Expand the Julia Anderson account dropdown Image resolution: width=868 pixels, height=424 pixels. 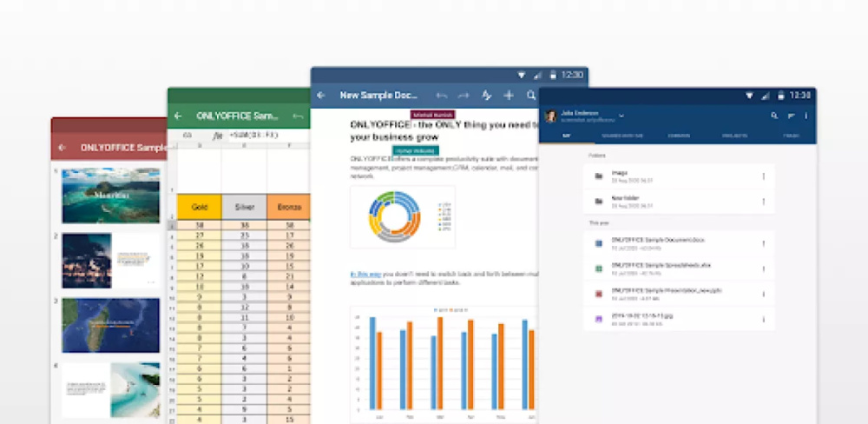[x=621, y=115]
